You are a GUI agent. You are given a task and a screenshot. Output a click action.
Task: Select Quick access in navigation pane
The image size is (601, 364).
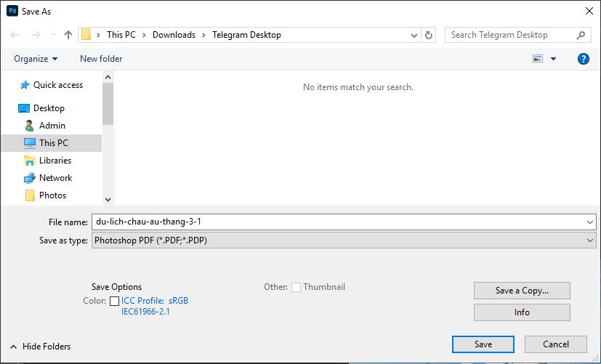(58, 85)
